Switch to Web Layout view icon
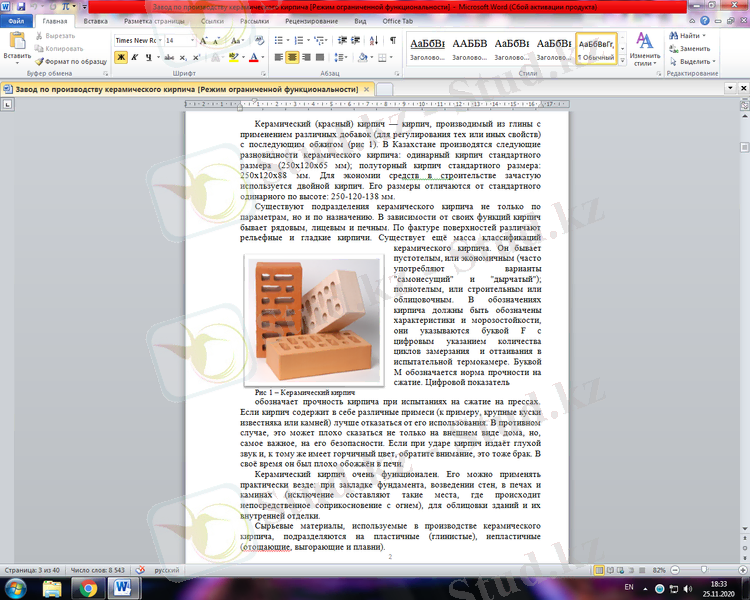Viewport: 750px width, 600px height. pyautogui.click(x=620, y=570)
